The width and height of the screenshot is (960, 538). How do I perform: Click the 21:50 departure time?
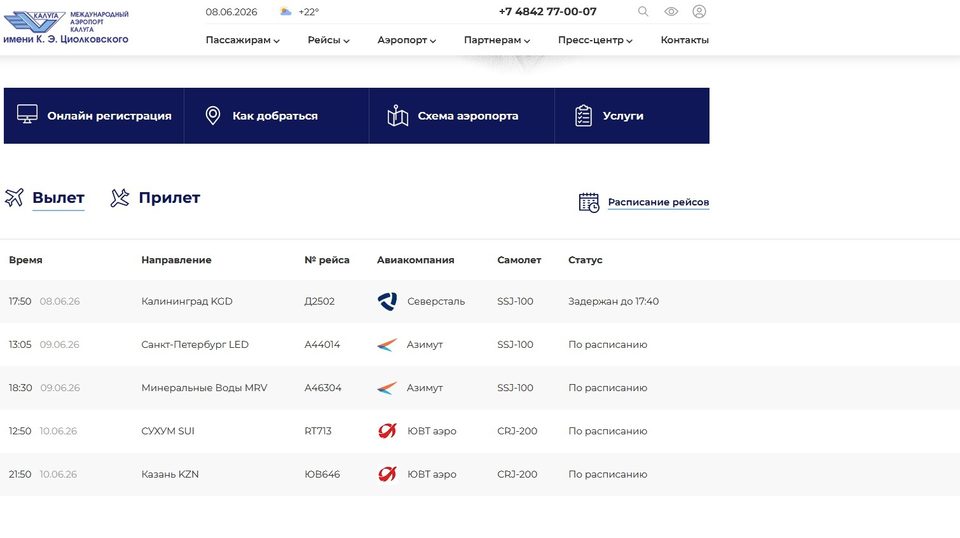click(20, 474)
